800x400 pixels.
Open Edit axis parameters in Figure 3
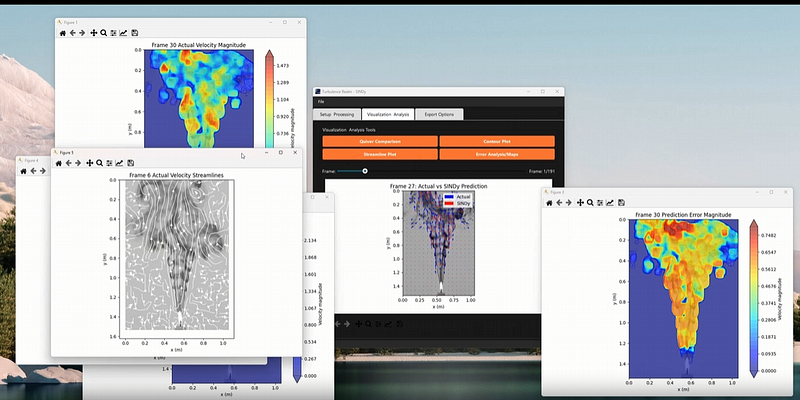[x=610, y=203]
